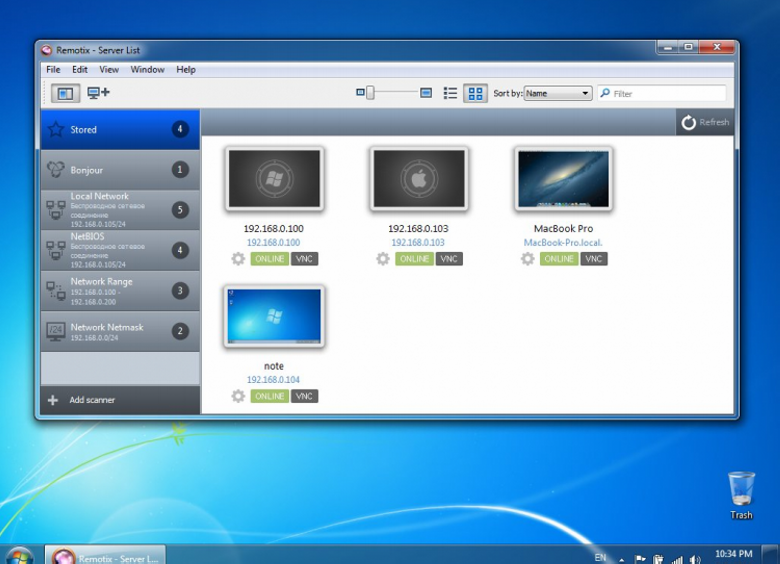
Task: Click VNC badge for 192.168.0.103
Action: (x=449, y=259)
